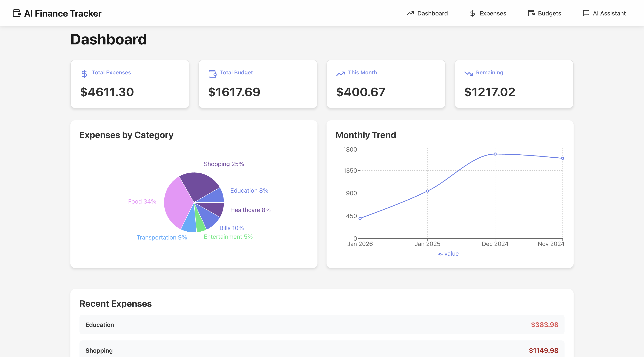Toggle the value series in Monthly Trend legend
The height and width of the screenshot is (357, 644).
coord(448,253)
